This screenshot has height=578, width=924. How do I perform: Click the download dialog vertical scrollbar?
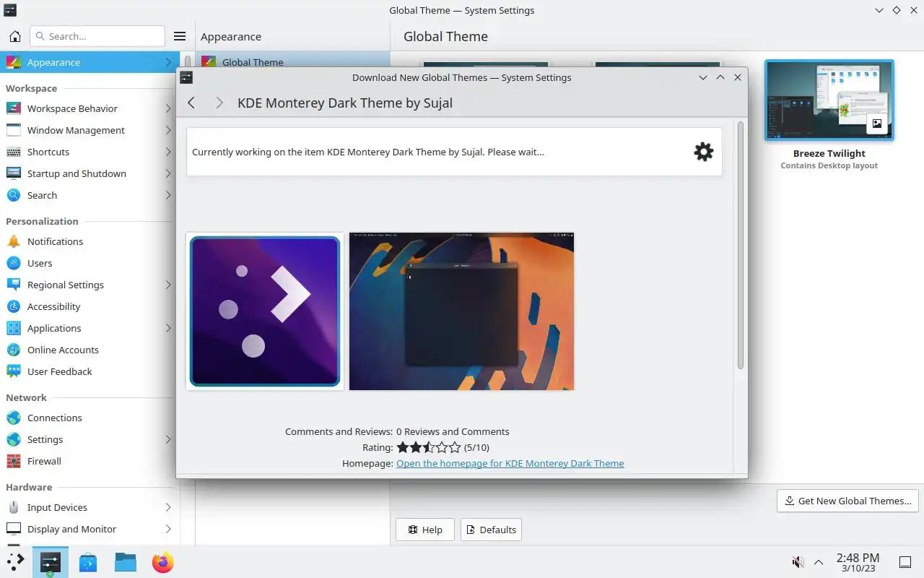[740, 246]
